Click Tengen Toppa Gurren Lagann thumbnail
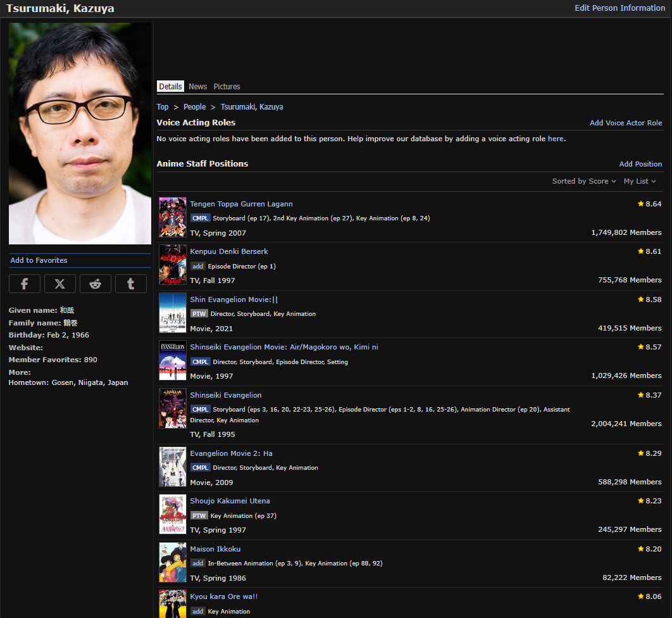The height and width of the screenshot is (618, 672). click(x=173, y=217)
